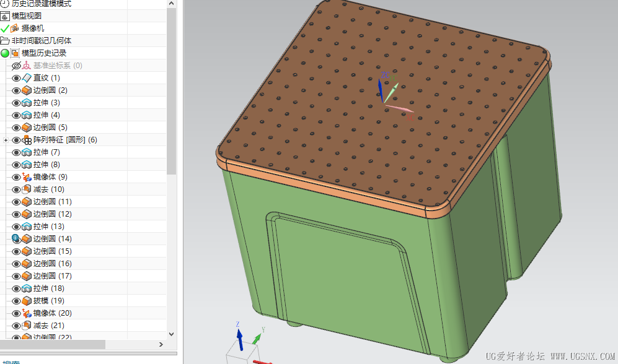This screenshot has width=618, height=364.
Task: Click the 直纹 (1) feature icon
Action: point(27,78)
